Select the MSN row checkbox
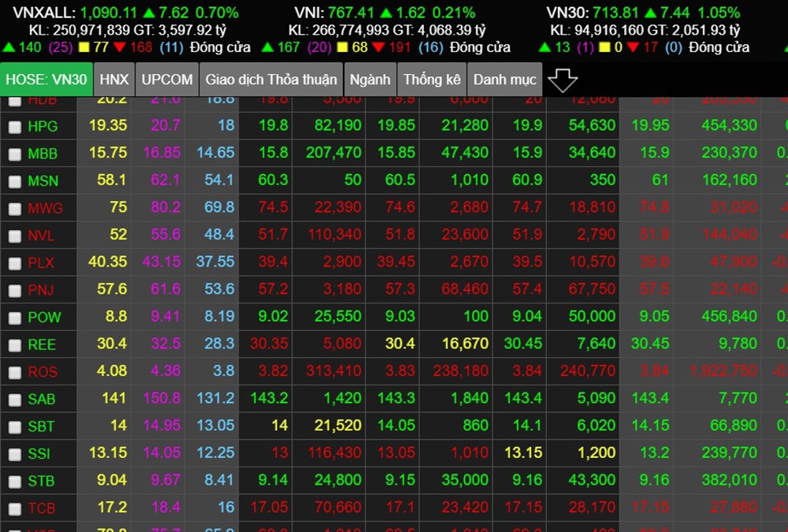This screenshot has width=788, height=532. [15, 181]
